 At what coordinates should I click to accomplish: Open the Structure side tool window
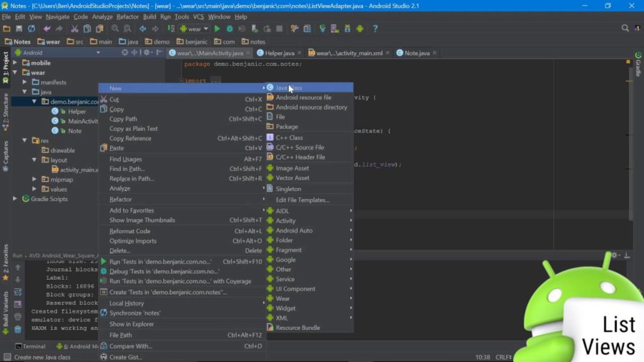tap(5, 112)
